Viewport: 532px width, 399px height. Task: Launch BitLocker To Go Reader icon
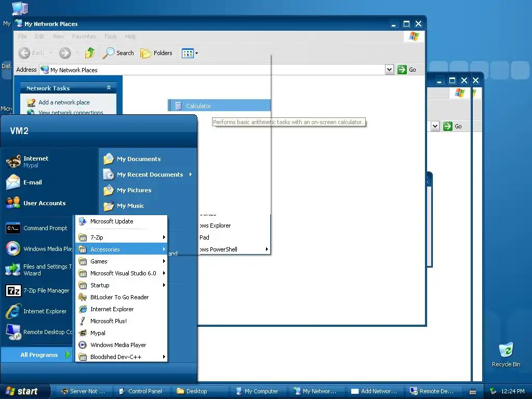click(83, 297)
